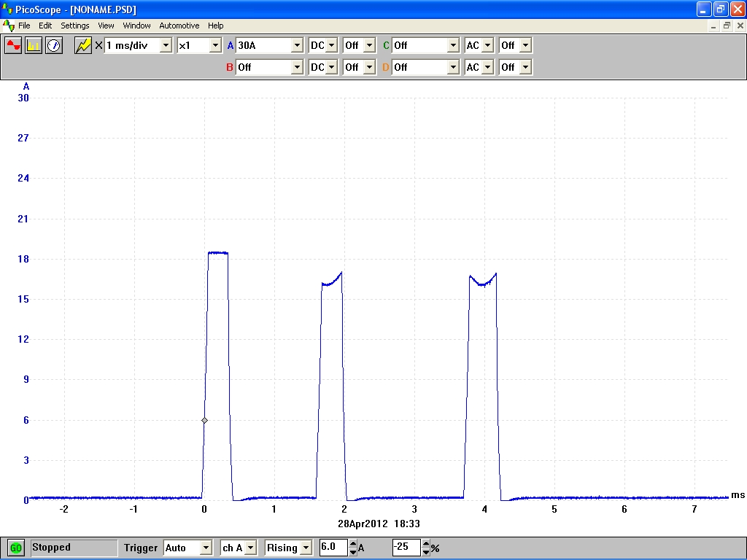Increase trigger threshold with up arrow

pos(353,544)
